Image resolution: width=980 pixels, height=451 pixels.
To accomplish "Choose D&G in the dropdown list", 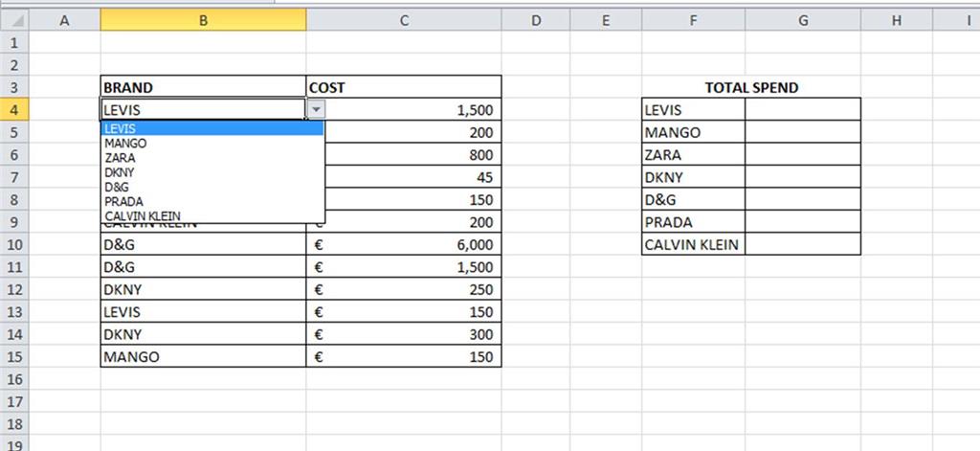I will 212,187.
